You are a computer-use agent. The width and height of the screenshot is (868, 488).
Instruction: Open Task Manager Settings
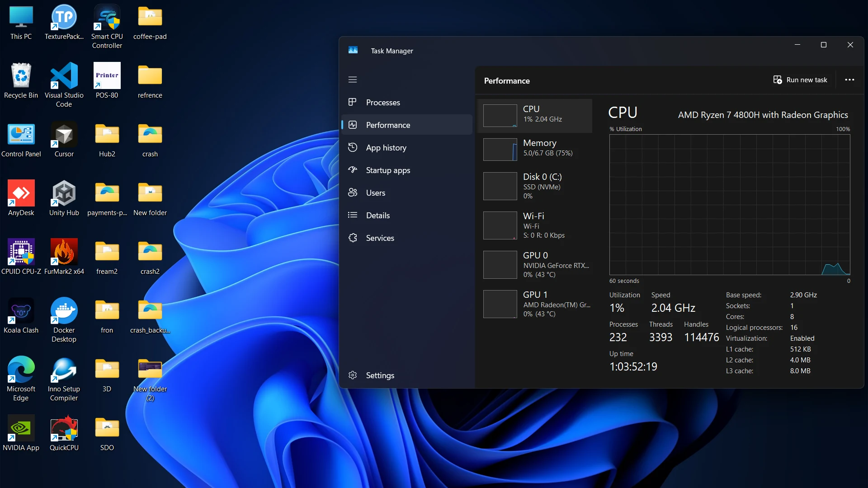[x=407, y=375]
